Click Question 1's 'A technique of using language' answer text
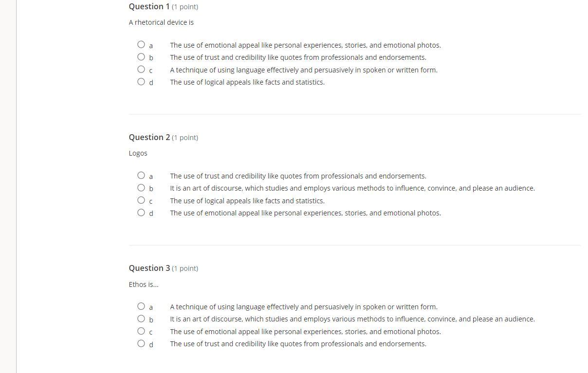 coord(303,70)
